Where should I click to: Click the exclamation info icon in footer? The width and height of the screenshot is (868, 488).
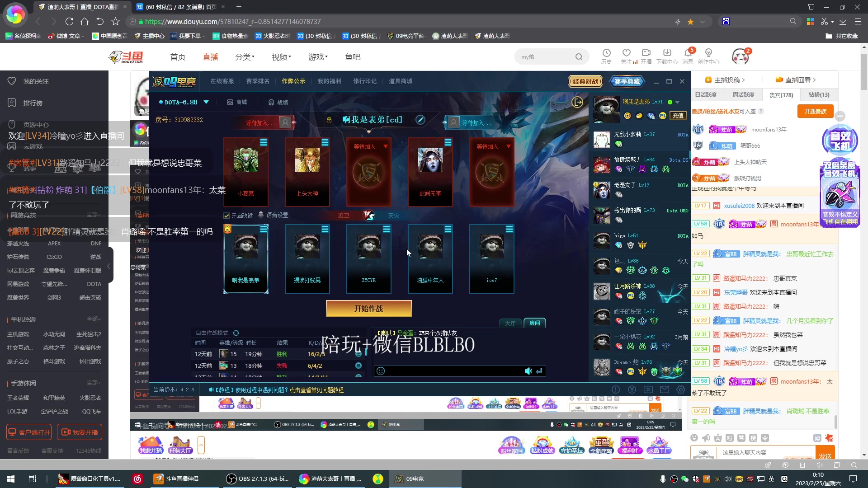[x=616, y=389]
